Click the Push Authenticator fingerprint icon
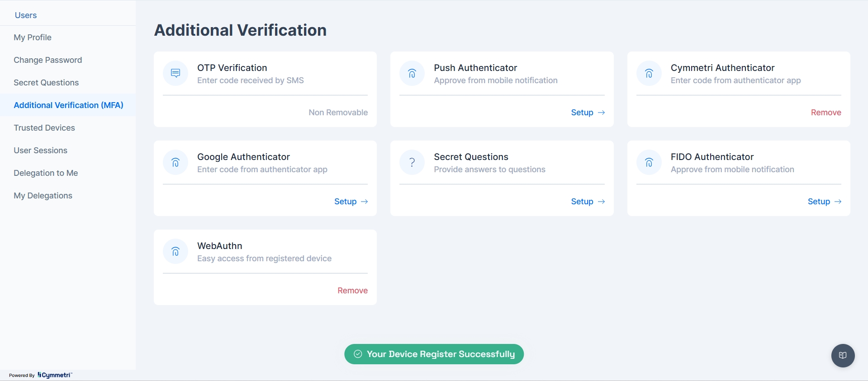Screen dimensions: 868x381 point(412,73)
